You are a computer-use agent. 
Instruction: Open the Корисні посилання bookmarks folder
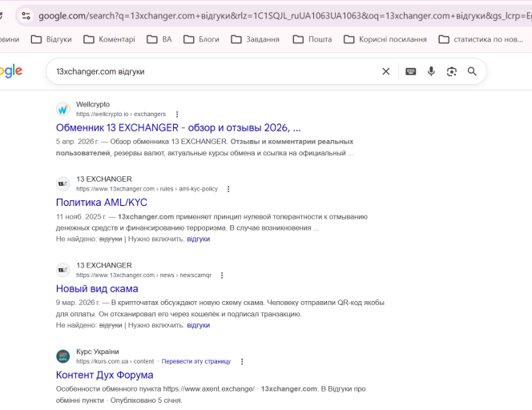tap(385, 39)
